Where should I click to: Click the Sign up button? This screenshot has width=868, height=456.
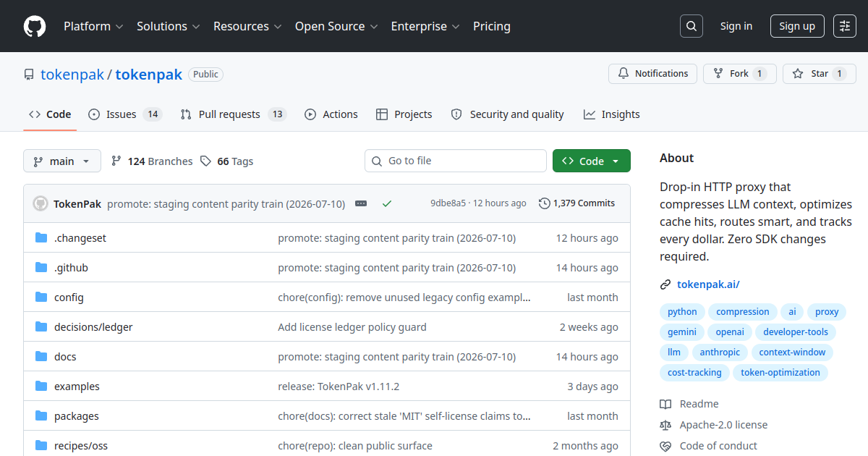point(797,26)
